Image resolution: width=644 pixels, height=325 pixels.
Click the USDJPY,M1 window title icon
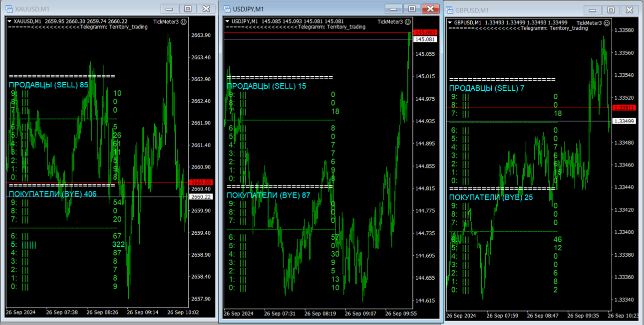[x=227, y=9]
